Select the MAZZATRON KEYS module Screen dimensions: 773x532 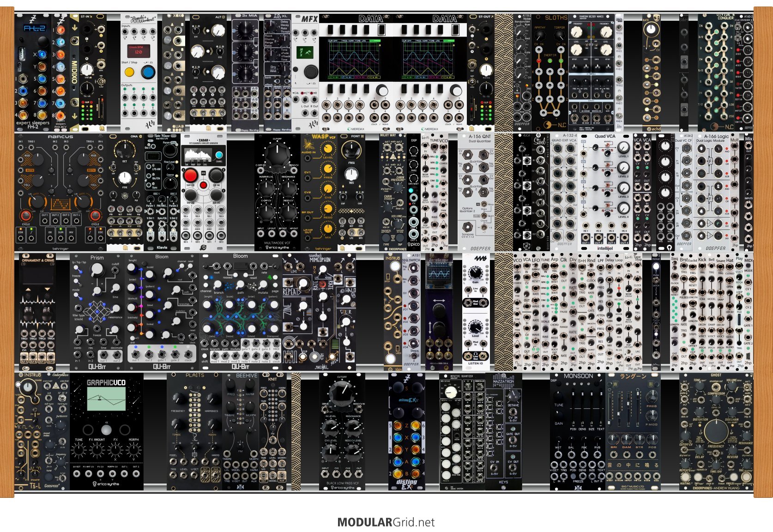(504, 431)
